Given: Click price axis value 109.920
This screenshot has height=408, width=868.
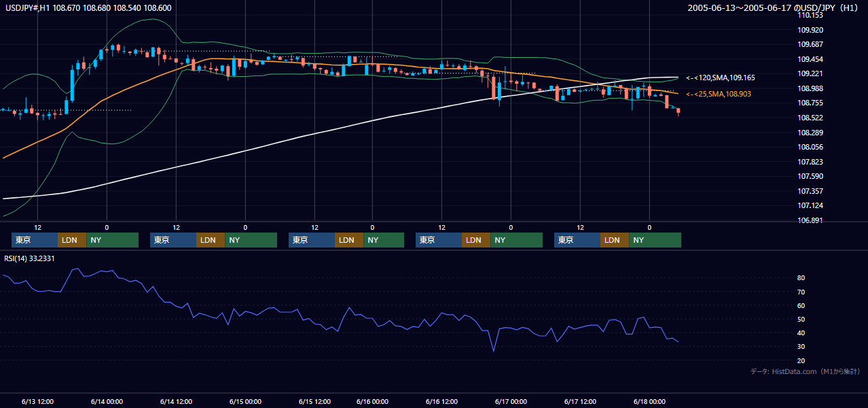Looking at the screenshot, I should coord(810,30).
